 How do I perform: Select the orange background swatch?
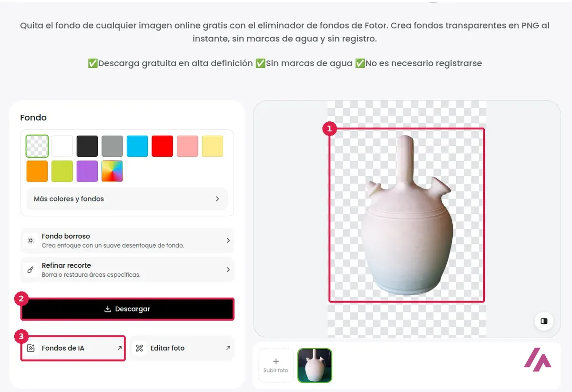click(37, 171)
